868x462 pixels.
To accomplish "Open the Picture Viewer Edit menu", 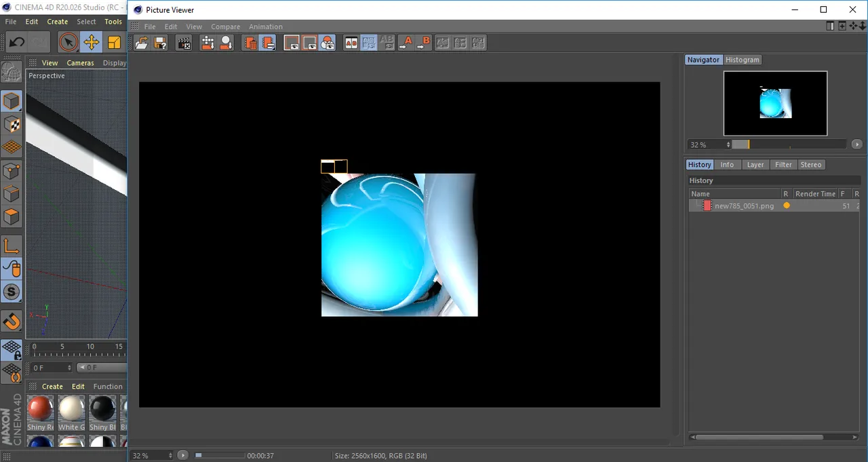I will (x=171, y=27).
